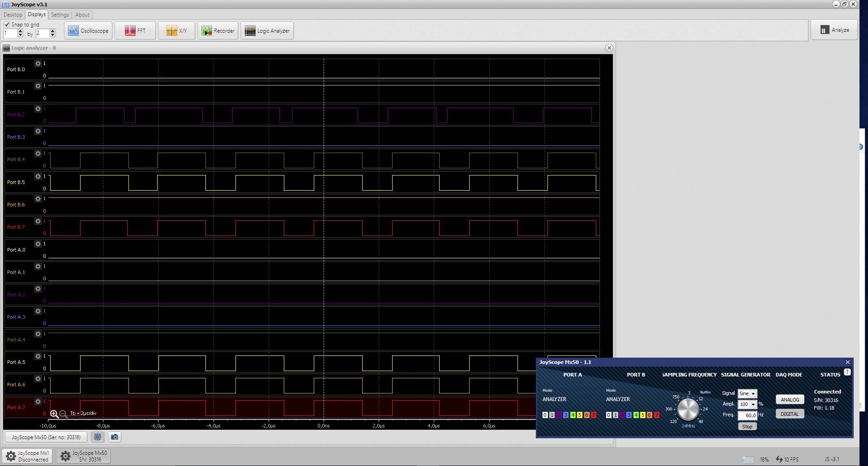Open the FFT display
The height and width of the screenshot is (466, 868).
135,30
